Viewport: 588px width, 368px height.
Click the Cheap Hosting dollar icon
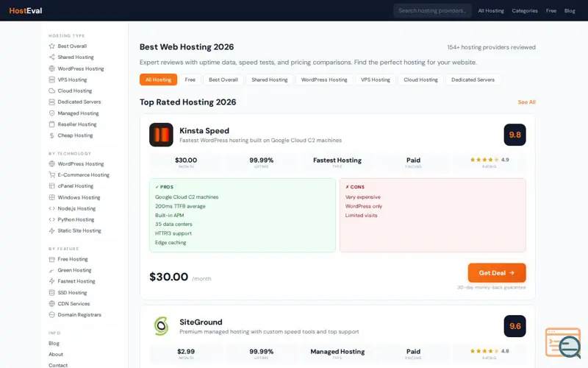point(51,135)
